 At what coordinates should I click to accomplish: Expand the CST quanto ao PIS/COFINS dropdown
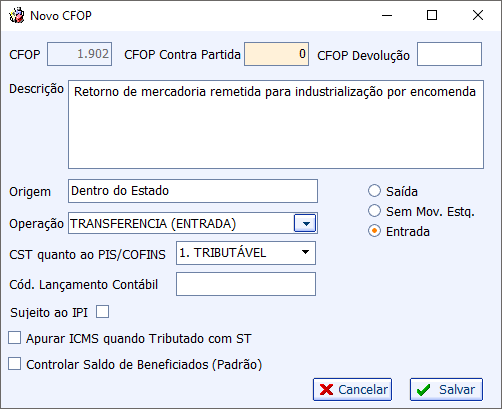[x=305, y=252]
